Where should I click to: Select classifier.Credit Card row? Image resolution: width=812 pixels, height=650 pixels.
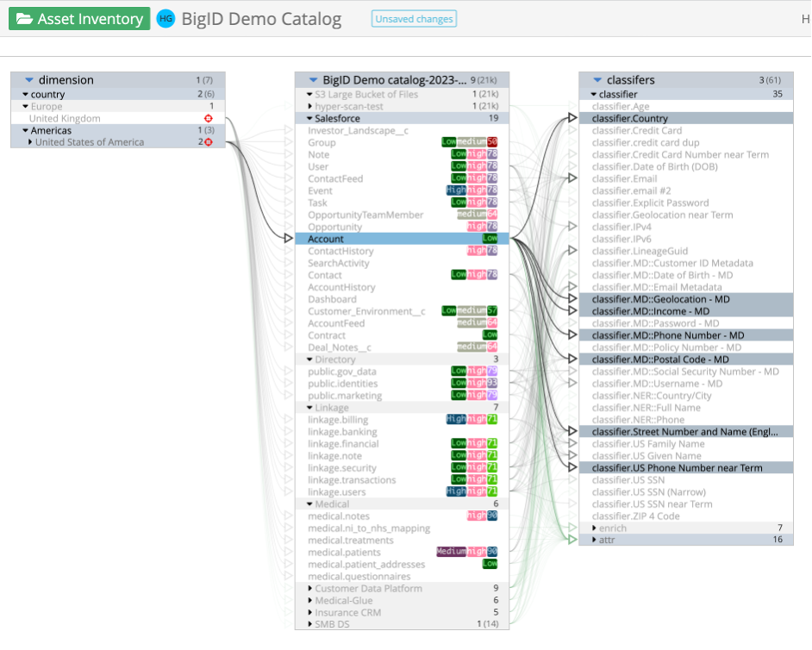click(x=686, y=130)
